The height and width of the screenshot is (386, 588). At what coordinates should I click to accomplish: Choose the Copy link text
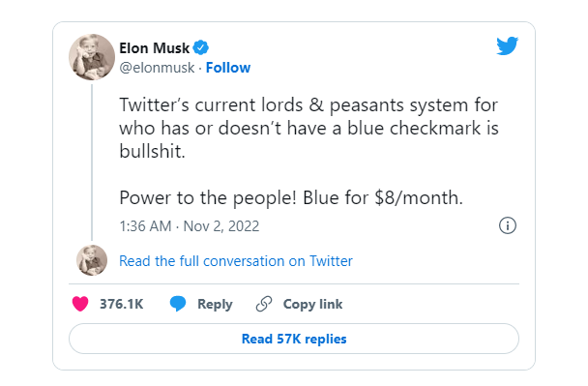(x=312, y=304)
